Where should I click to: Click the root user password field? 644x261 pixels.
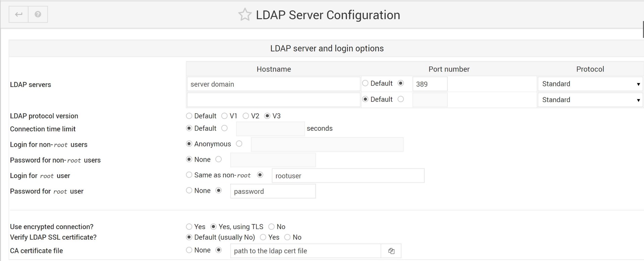point(273,191)
